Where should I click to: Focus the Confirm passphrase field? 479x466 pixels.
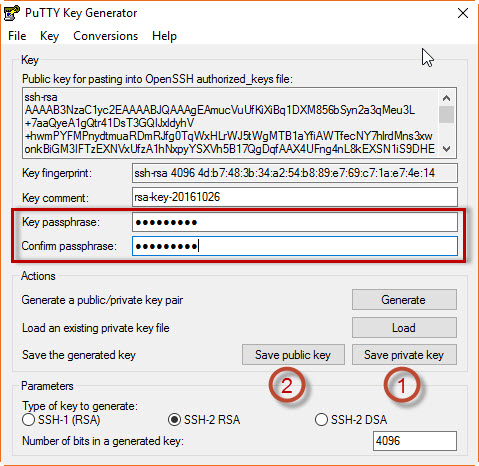click(x=295, y=246)
